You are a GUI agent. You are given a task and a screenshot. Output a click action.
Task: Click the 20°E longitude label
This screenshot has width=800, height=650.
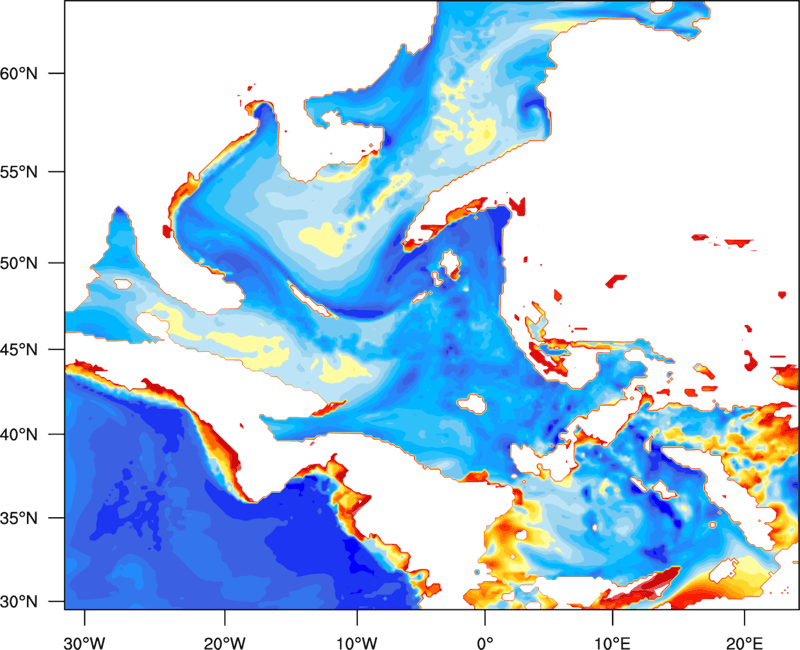point(744,643)
